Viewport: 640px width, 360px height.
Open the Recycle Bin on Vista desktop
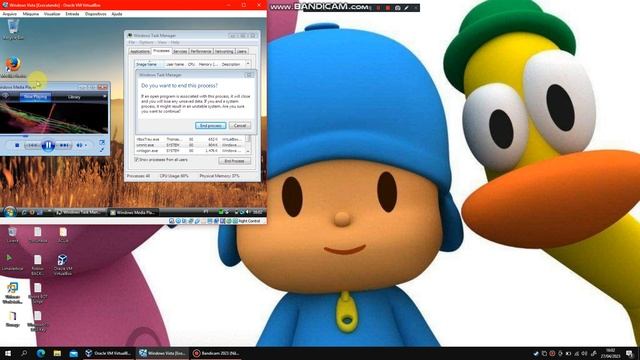click(13, 29)
